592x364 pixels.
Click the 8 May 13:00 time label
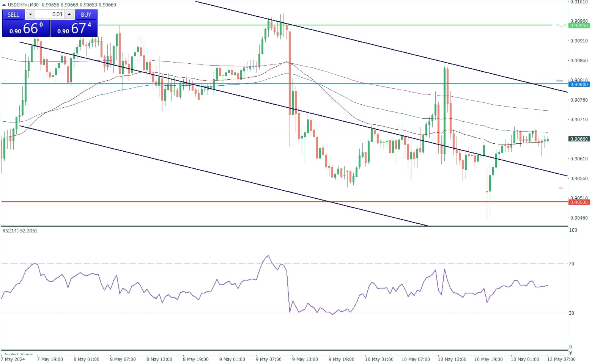(x=159, y=359)
